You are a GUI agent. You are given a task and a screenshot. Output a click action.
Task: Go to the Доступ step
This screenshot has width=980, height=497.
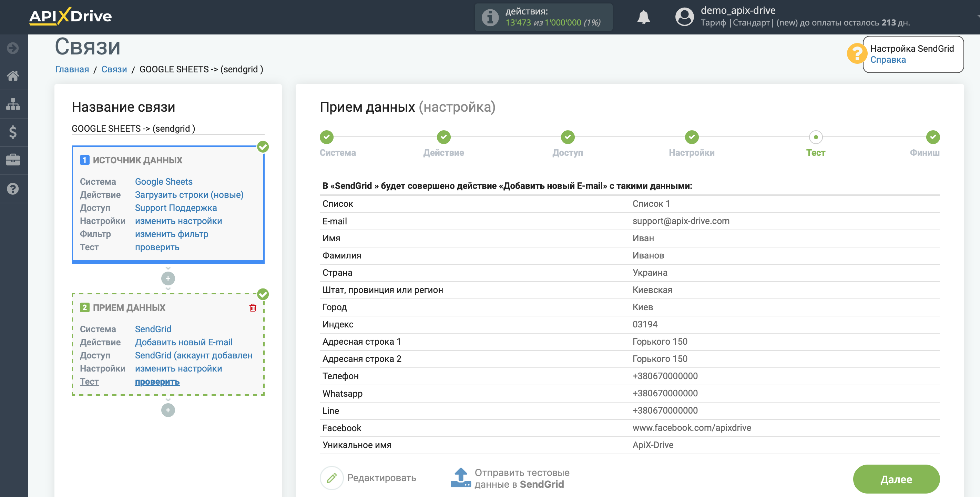click(x=568, y=137)
